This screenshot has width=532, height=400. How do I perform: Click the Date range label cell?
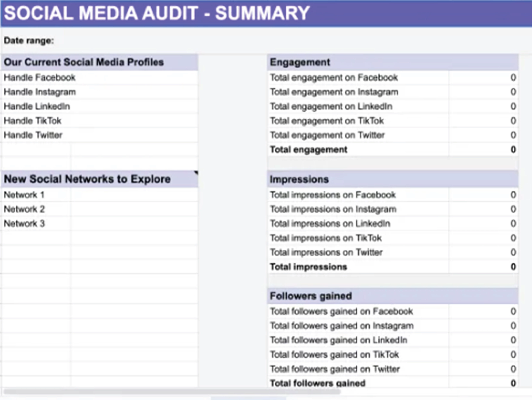coord(29,41)
